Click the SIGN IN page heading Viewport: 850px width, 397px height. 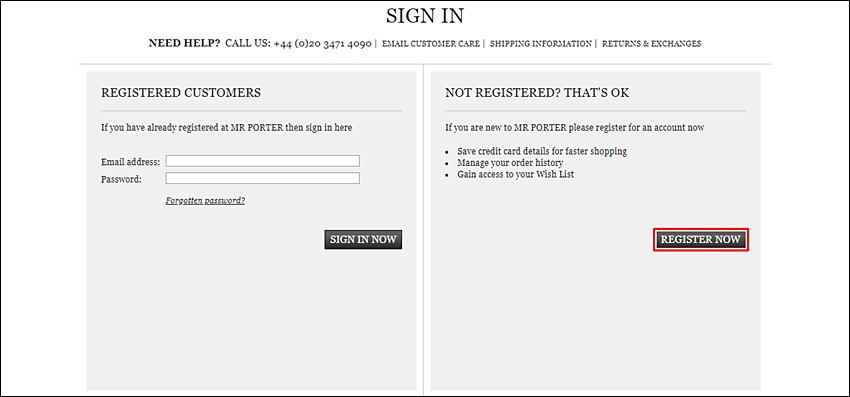click(425, 16)
